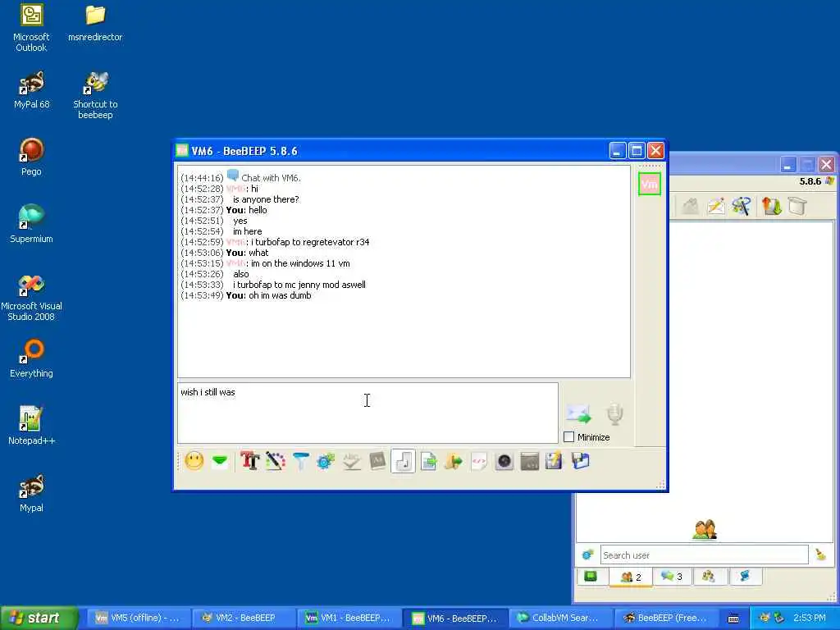Click the Search user field
The image size is (840, 630).
(x=704, y=555)
